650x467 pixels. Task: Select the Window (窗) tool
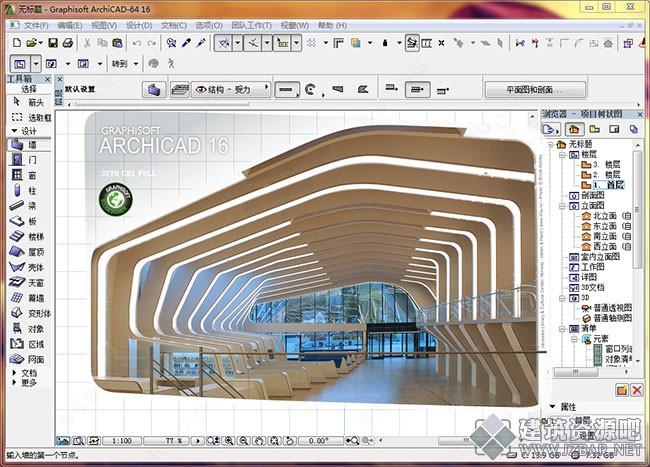point(29,175)
